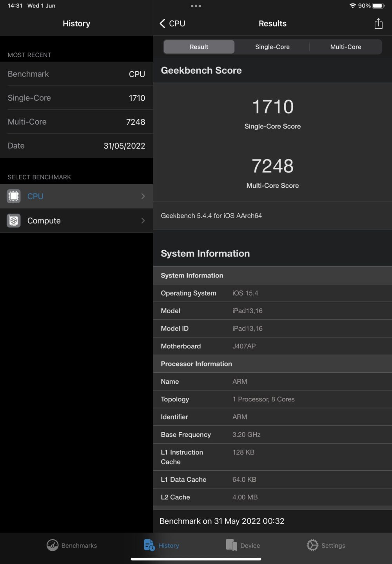Tap the Device icon in the tab bar

pos(231,544)
